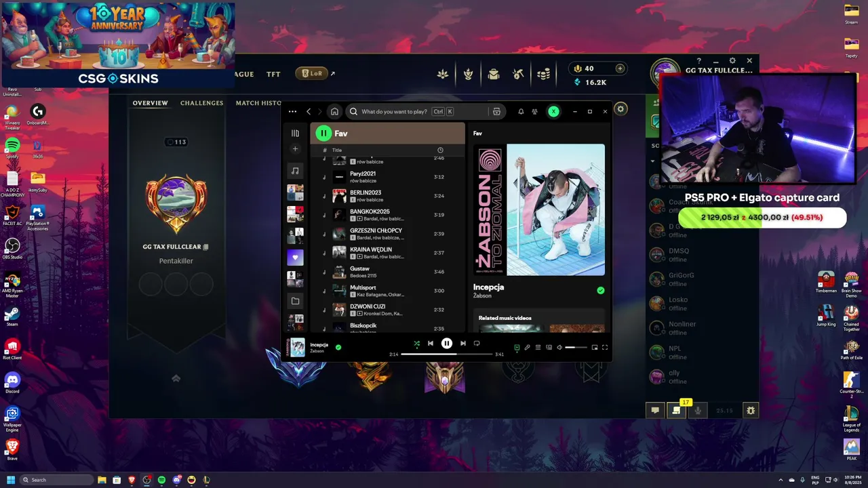868x488 pixels.
Task: Open League Loot chest icon
Action: pyautogui.click(x=494, y=74)
